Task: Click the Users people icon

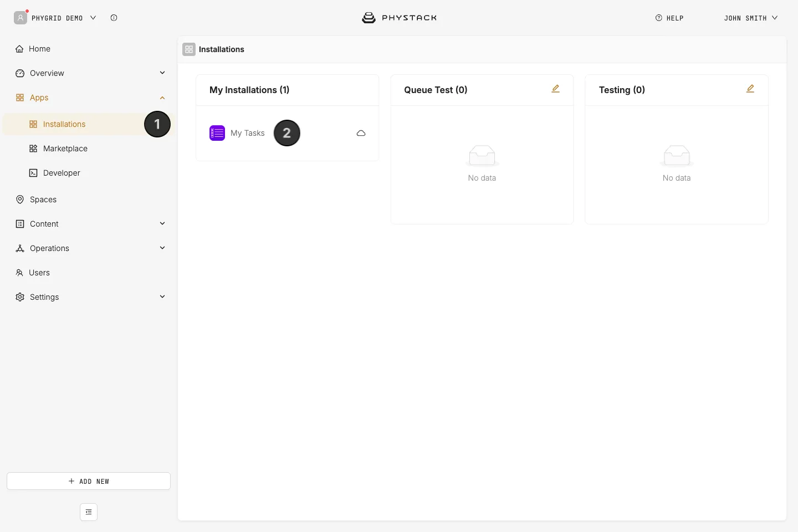Action: 19,273
